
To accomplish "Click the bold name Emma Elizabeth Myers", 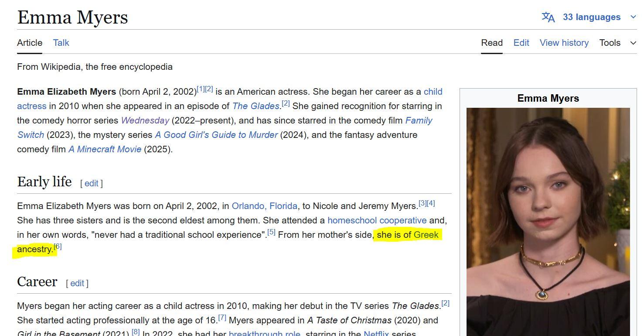I will tap(66, 92).
